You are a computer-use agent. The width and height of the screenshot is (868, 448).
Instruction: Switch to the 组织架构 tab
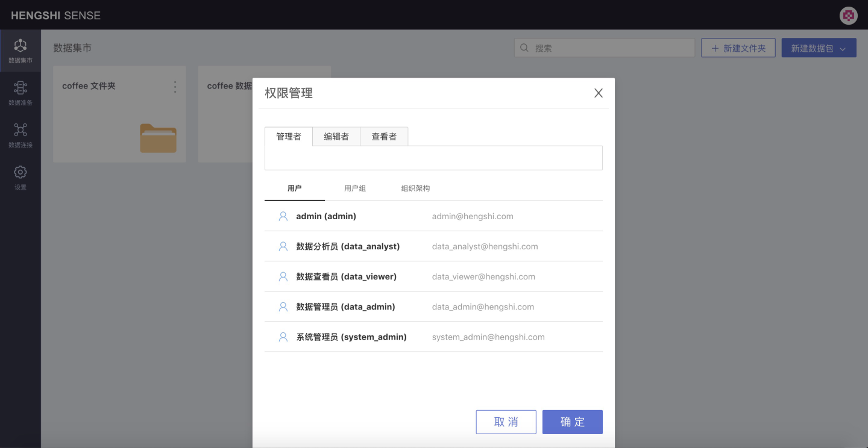(x=415, y=188)
